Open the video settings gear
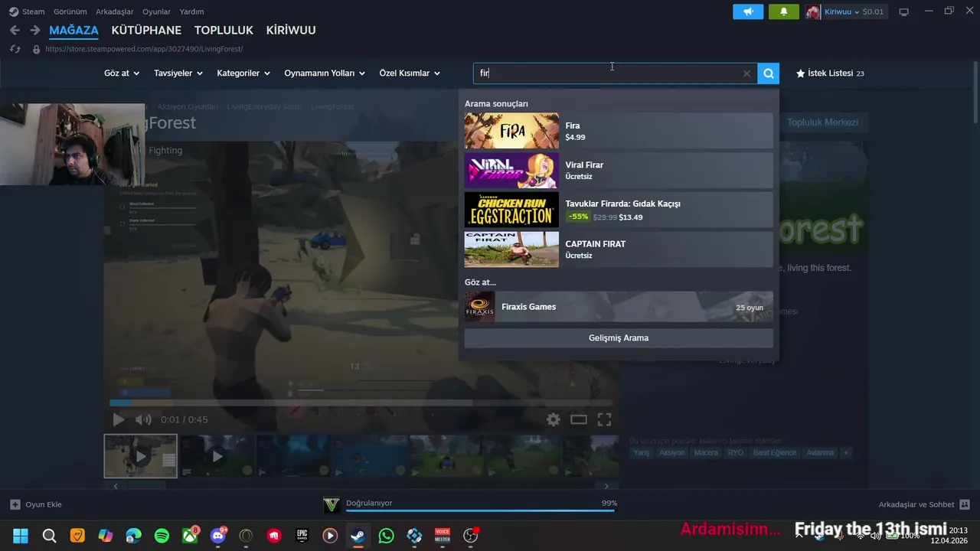980x551 pixels. coord(553,419)
